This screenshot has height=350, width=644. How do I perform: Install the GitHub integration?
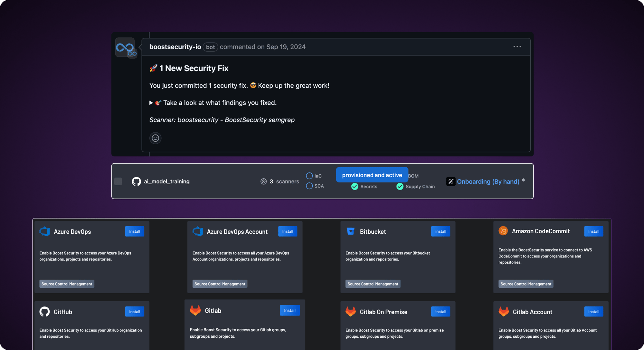135,312
